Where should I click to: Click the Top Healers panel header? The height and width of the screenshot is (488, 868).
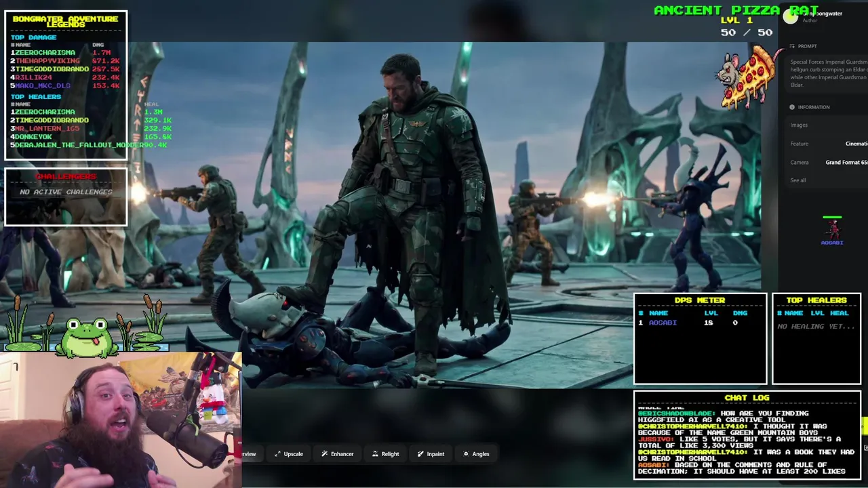click(816, 300)
